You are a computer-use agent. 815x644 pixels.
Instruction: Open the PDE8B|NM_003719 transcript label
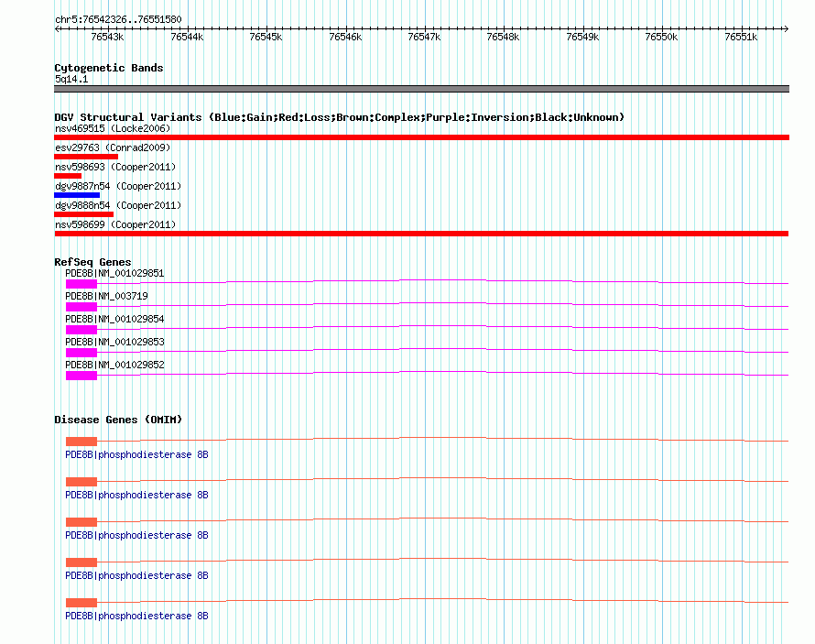106,296
